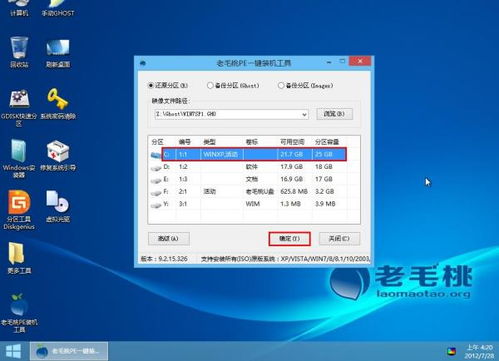This screenshot has width=499, height=361.
Task: Click the 确定 confirm button
Action: coord(289,239)
